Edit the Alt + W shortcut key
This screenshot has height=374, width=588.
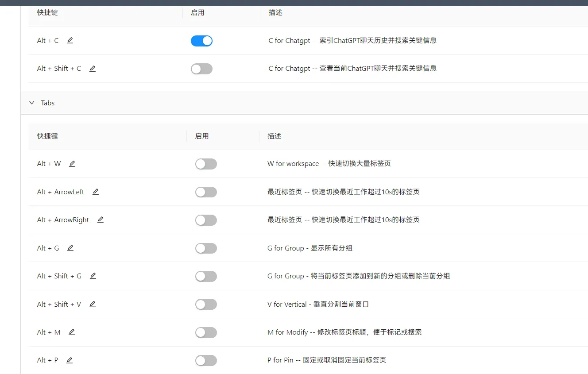point(72,164)
